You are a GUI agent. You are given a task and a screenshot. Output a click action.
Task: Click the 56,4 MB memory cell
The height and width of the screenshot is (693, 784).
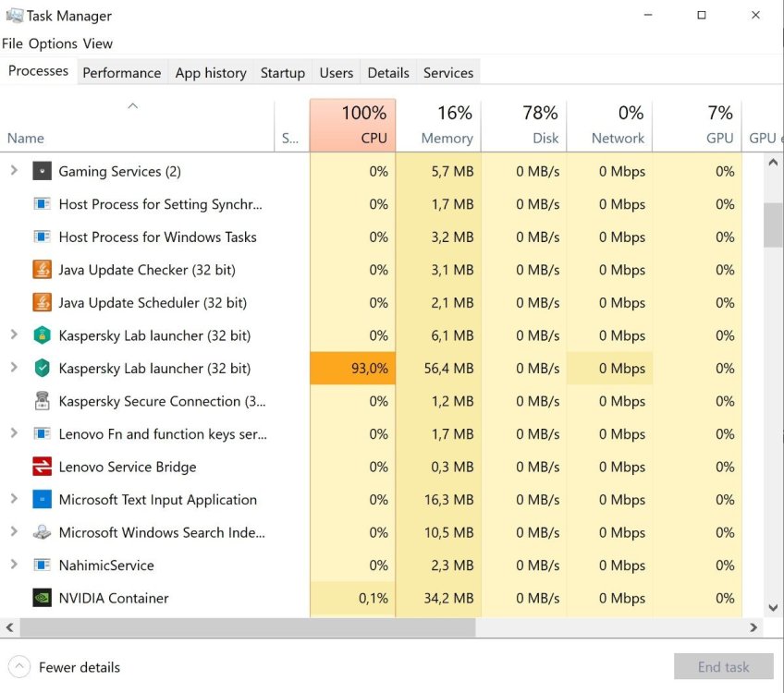[x=438, y=369]
